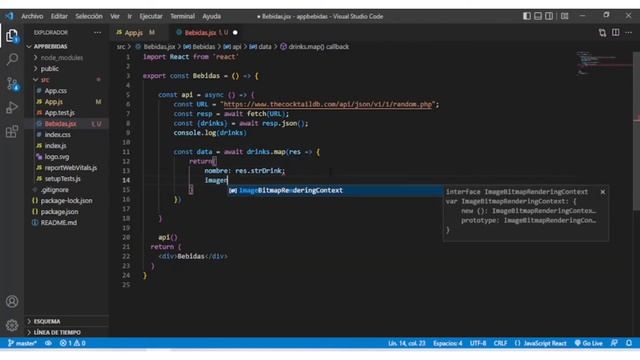Toggle the panel layout icon
The width and height of the screenshot is (640, 360).
pyautogui.click(x=538, y=16)
